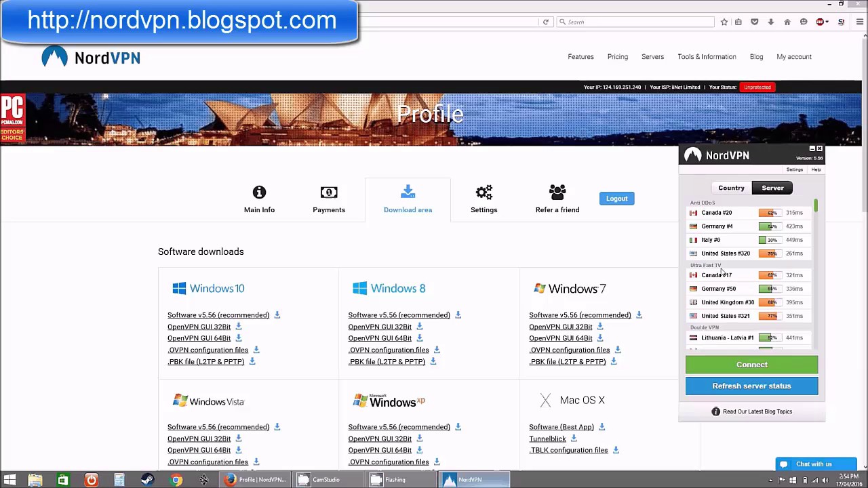868x488 pixels.
Task: Click download icon next to Tunnelblick
Action: (574, 439)
